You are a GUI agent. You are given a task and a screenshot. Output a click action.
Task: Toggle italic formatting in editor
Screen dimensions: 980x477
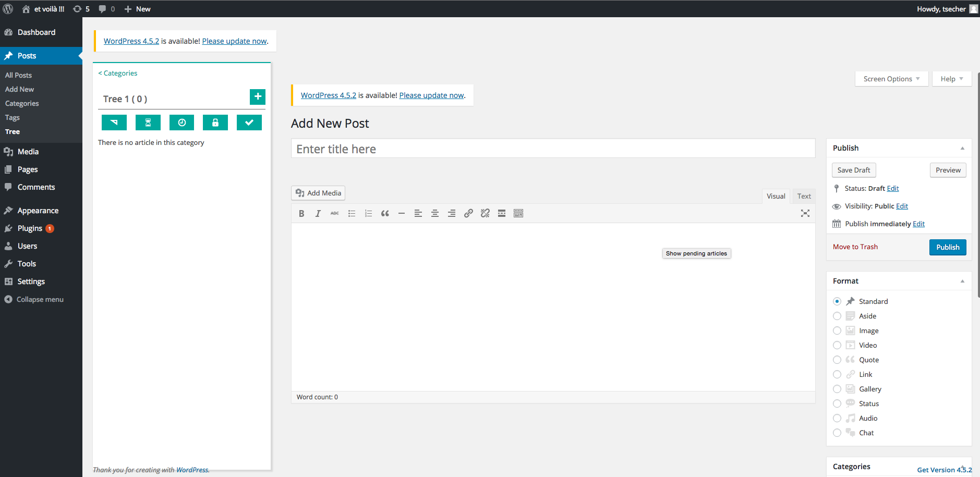tap(318, 213)
